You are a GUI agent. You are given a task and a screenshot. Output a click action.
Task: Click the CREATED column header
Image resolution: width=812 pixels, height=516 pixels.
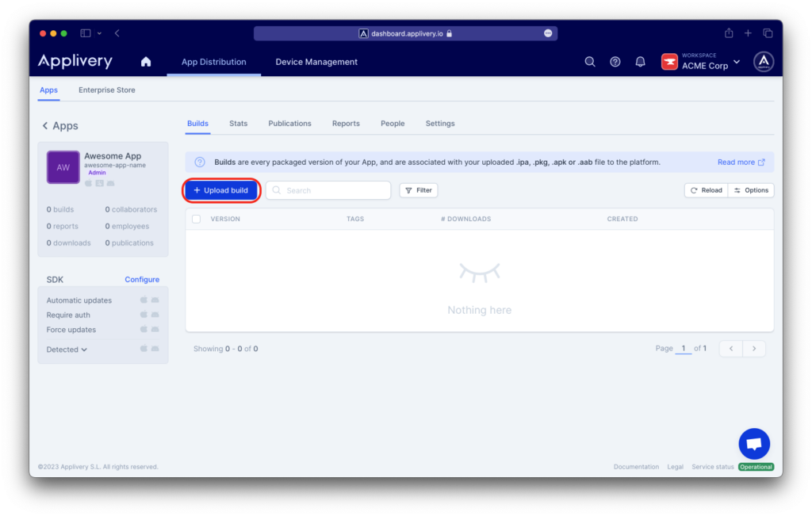click(x=622, y=219)
